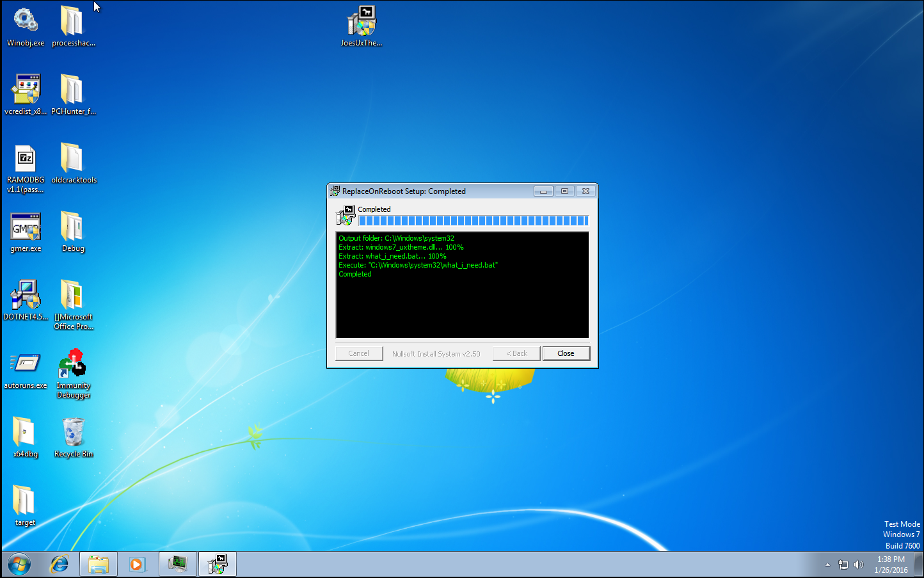Open the network status tray icon
The image size is (924, 578).
point(843,565)
